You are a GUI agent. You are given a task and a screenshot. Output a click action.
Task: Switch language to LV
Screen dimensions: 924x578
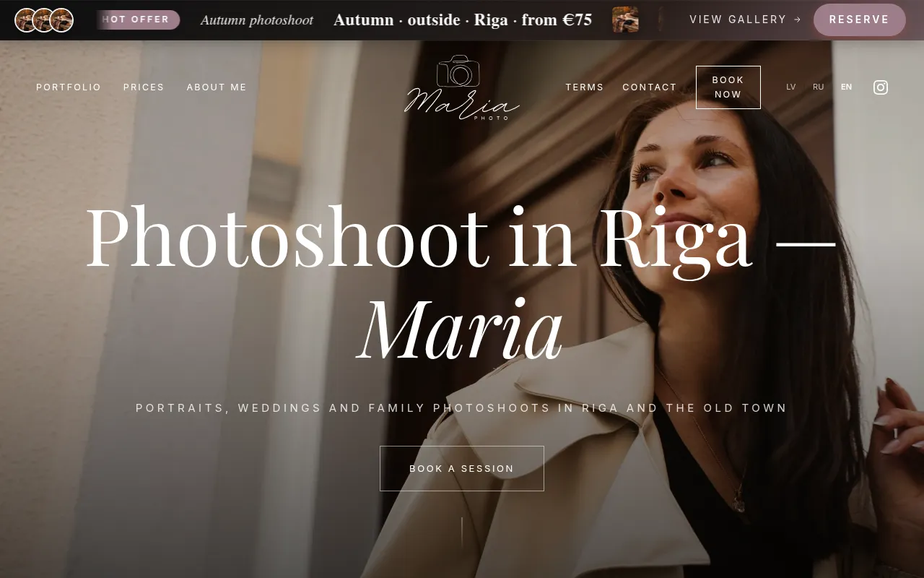click(x=791, y=87)
